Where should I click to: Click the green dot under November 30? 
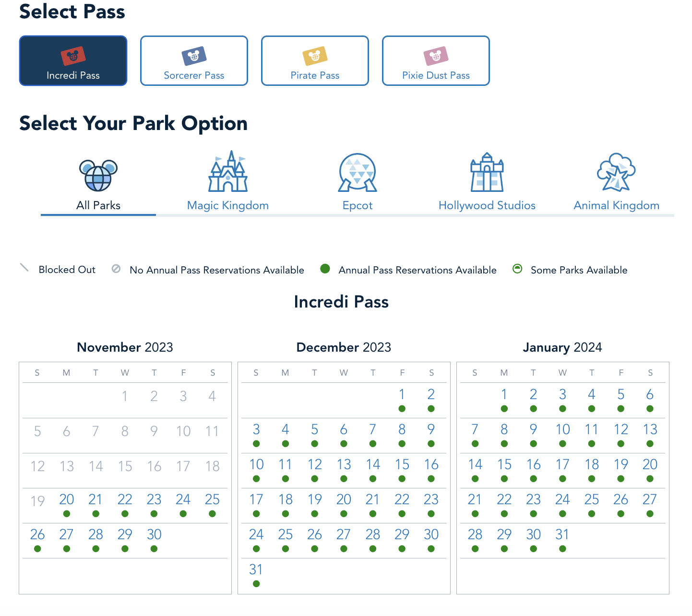(x=154, y=549)
